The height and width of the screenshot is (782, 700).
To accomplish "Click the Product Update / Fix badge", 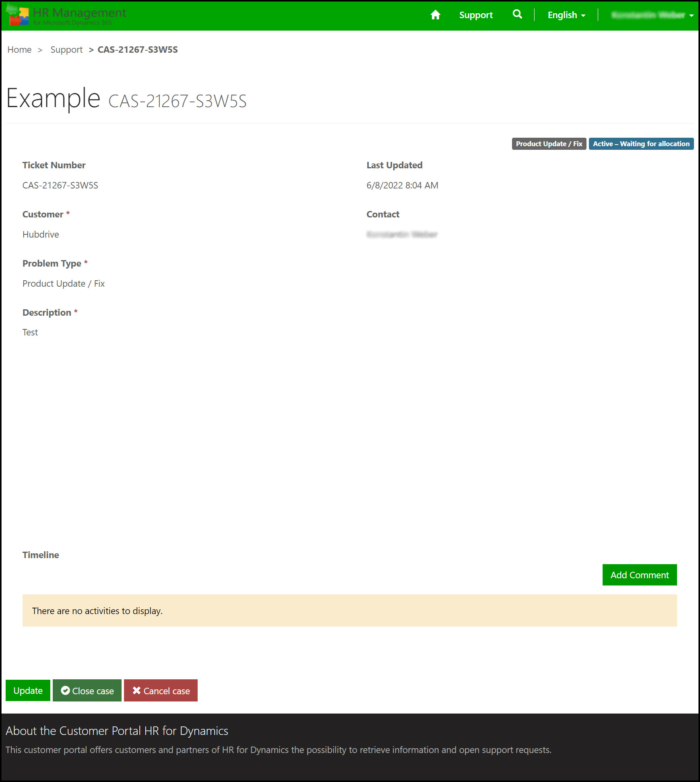I will click(x=549, y=144).
